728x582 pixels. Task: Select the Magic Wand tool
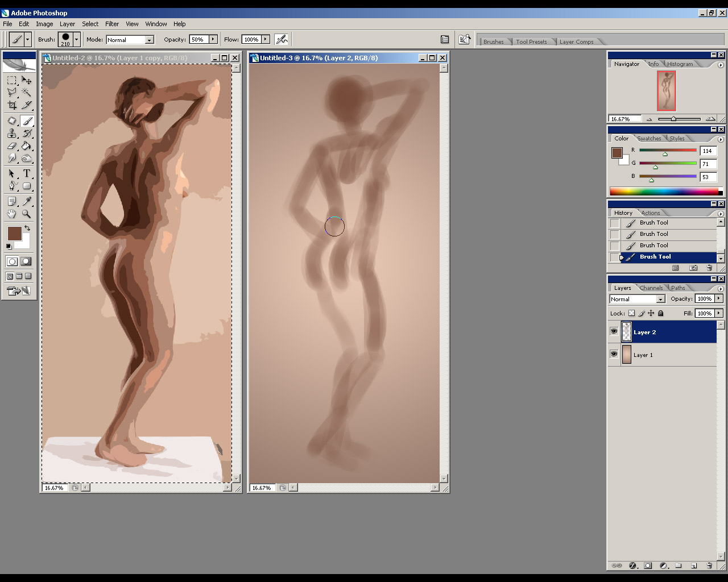(27, 92)
